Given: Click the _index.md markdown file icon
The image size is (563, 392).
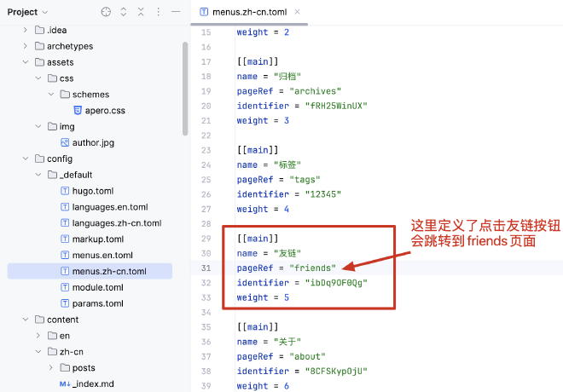Looking at the screenshot, I should [65, 384].
